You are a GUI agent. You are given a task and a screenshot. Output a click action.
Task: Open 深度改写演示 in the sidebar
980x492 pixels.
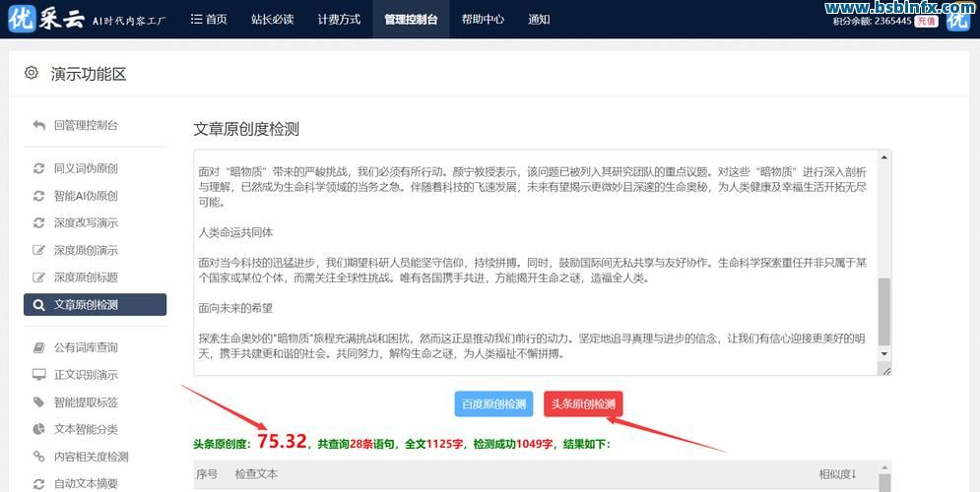pyautogui.click(x=86, y=223)
